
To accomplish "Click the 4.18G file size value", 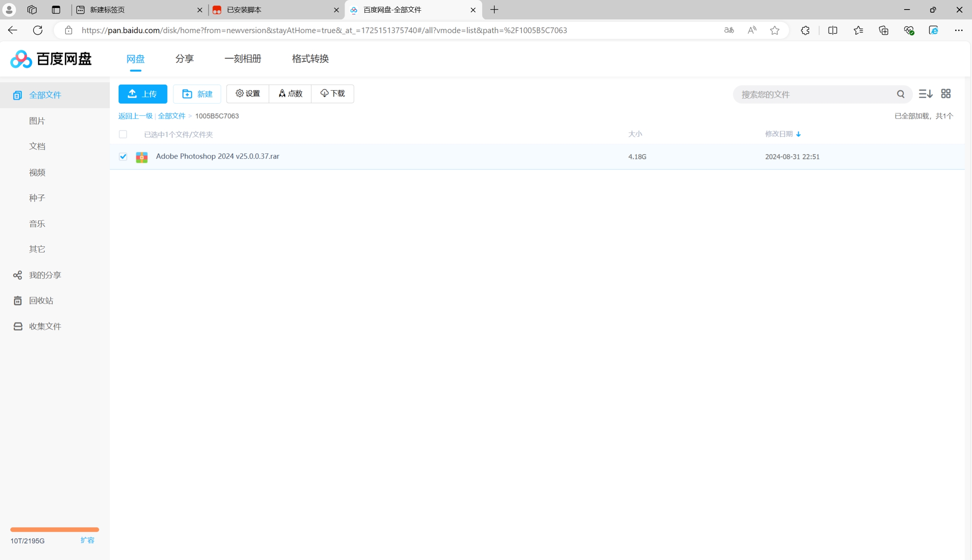I will point(637,156).
